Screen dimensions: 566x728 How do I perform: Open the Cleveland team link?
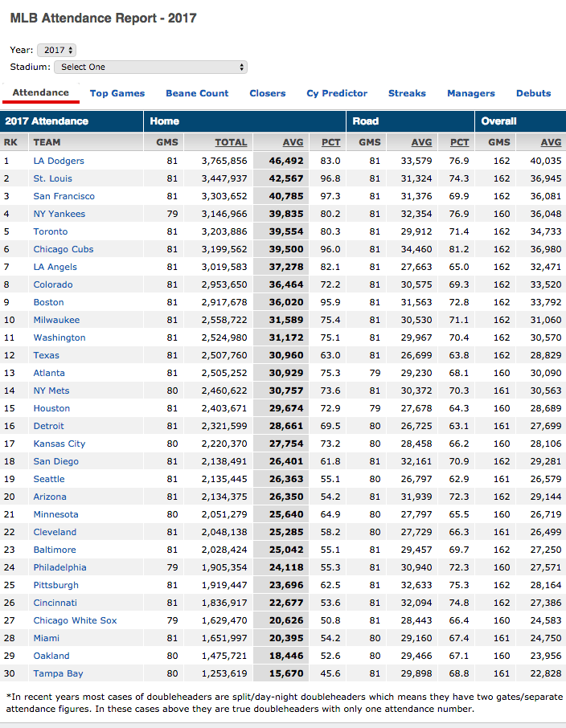click(x=55, y=532)
